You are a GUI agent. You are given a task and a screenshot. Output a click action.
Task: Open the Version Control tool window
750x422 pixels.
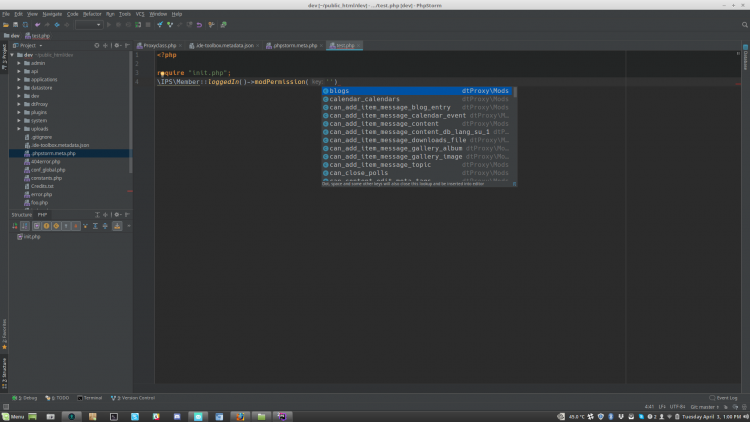click(x=135, y=397)
